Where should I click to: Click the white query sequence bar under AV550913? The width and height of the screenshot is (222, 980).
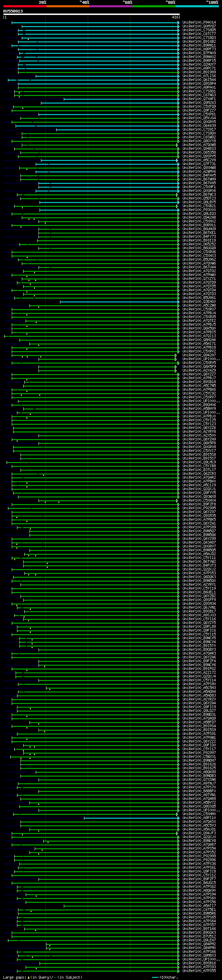click(91, 14)
